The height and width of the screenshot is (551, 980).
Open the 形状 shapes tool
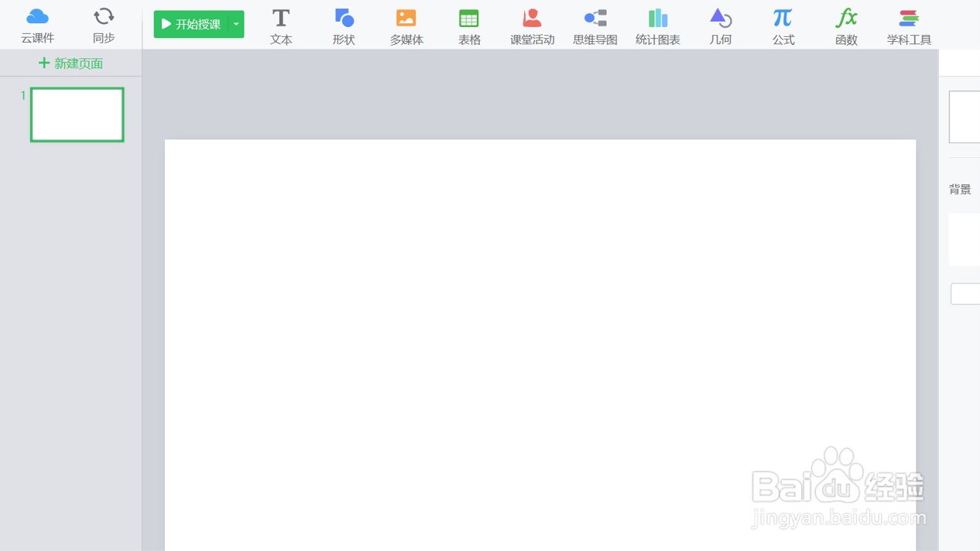tap(344, 26)
